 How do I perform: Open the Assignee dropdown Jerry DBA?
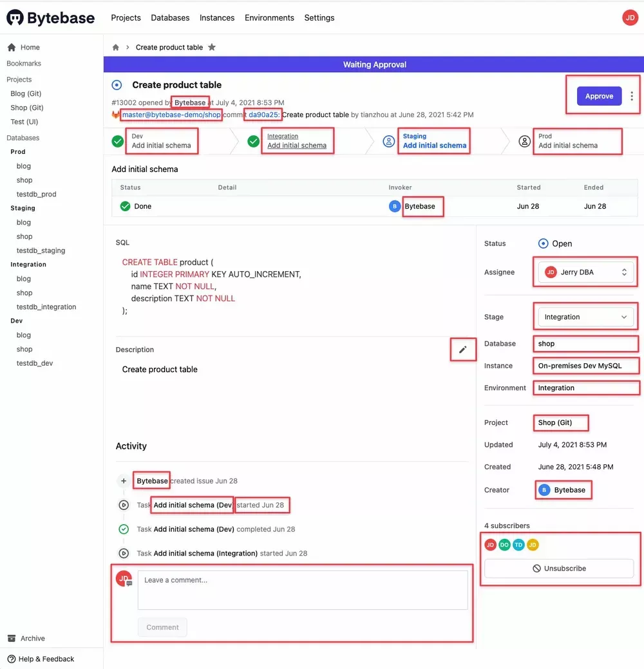click(586, 272)
